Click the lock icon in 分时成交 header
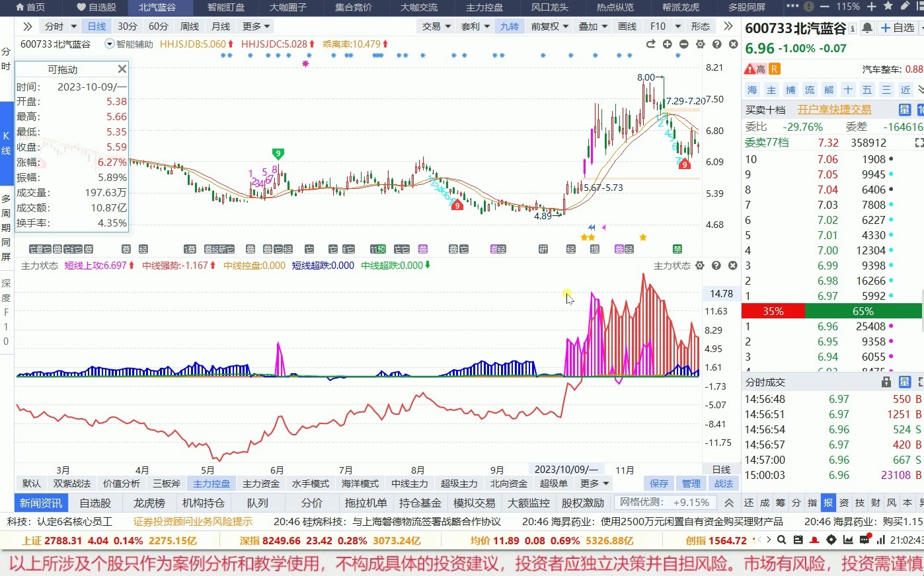Viewport: 924px width, 576px height. click(x=886, y=382)
